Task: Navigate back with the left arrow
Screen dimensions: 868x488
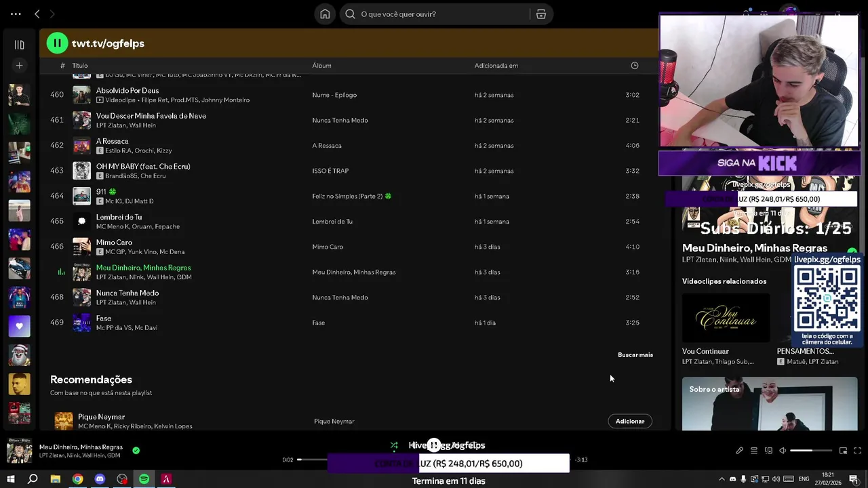Action: [37, 14]
